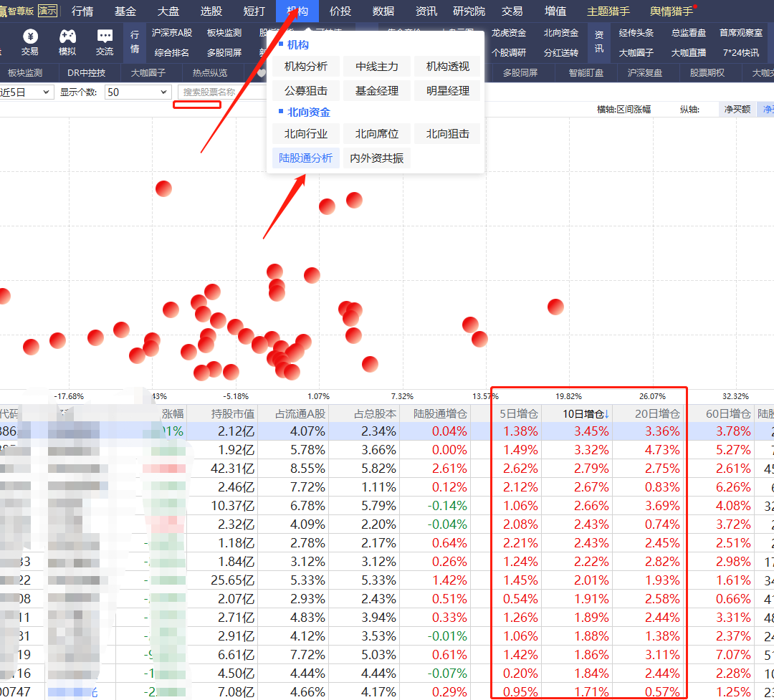Open 北向资金 in the toolbar
The image size is (774, 700).
point(560,33)
